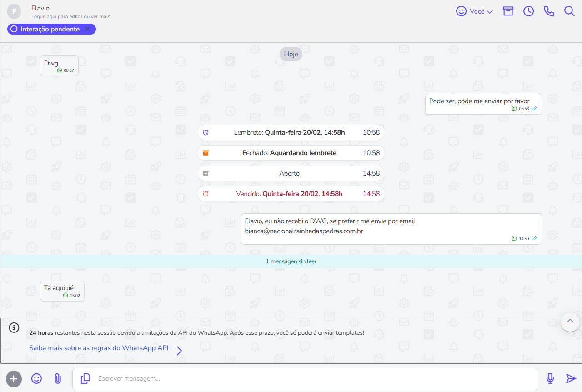Image resolution: width=582 pixels, height=392 pixels.
Task: Click Flavio's name to edit contact
Action: pyautogui.click(x=40, y=8)
